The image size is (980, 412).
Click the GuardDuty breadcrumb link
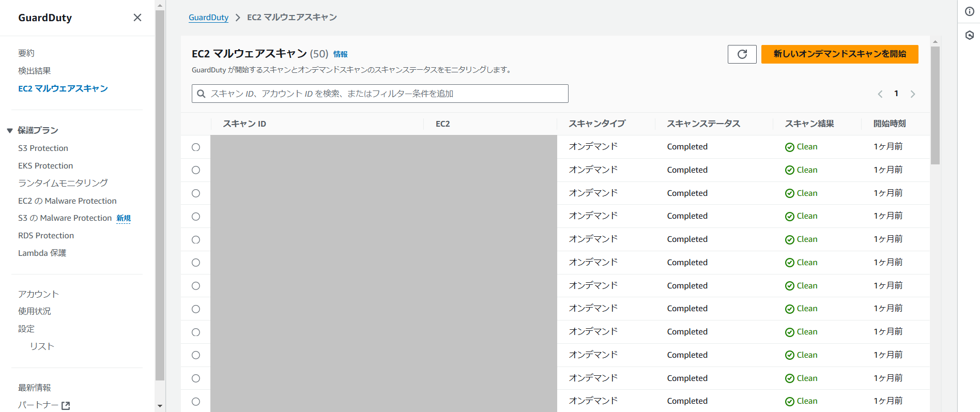[208, 18]
